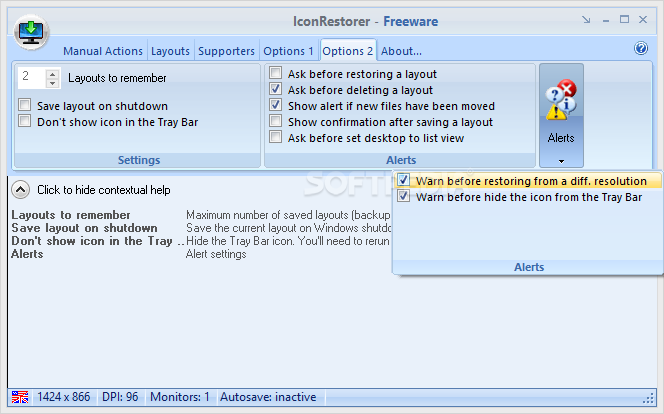
Task: Click the 'Don't show icon in the Tray' help row
Action: 201,241
